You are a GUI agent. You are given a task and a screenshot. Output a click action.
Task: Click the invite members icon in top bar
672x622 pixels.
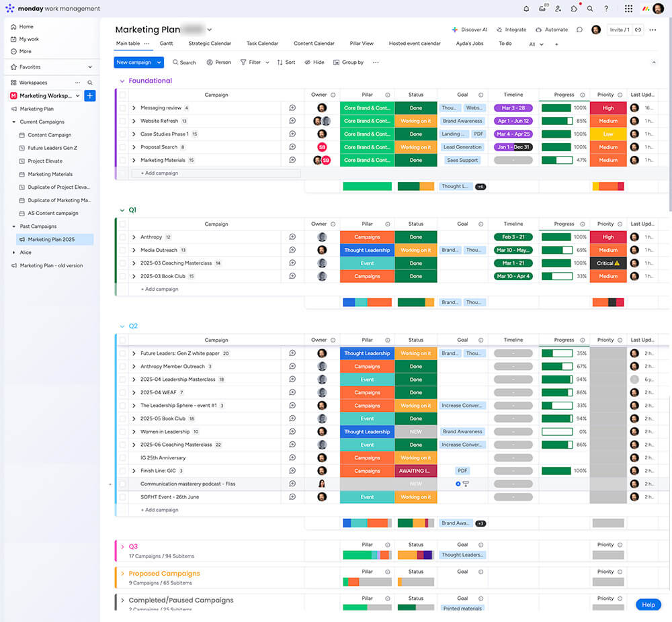[558, 9]
